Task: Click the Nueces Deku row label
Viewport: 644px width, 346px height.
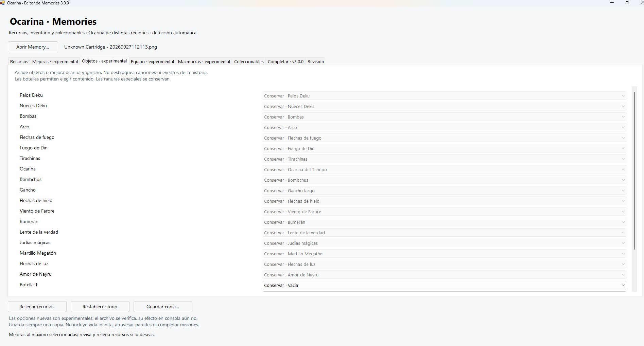Action: coord(33,106)
